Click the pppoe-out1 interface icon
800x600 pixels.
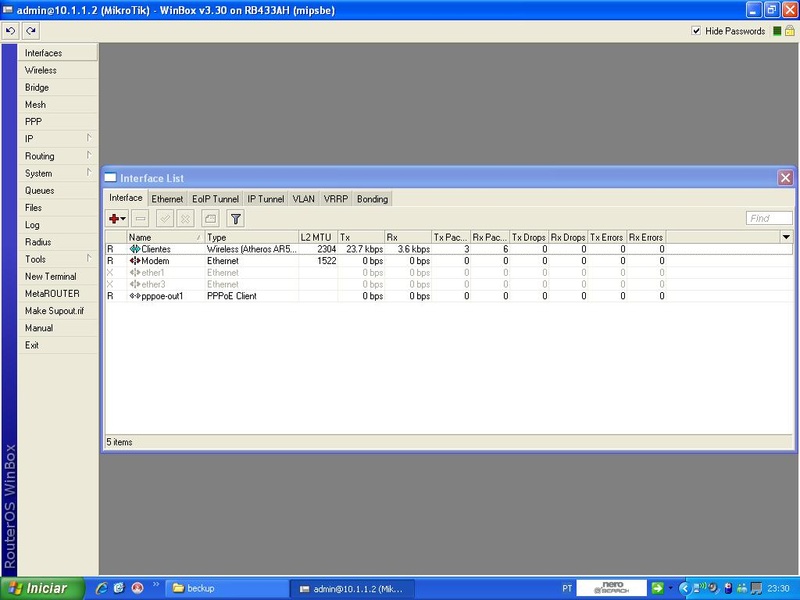click(135, 296)
